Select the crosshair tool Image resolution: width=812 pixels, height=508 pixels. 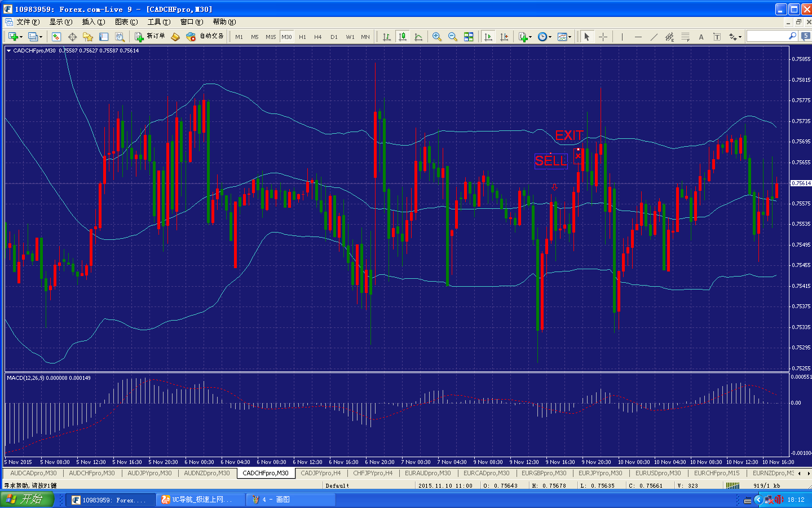(x=603, y=37)
